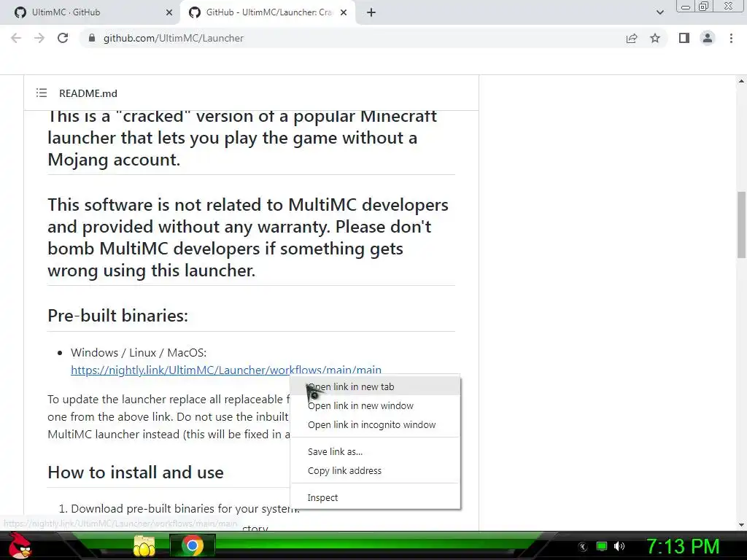Click the browser forward arrow
Image resolution: width=747 pixels, height=560 pixels.
pyautogui.click(x=39, y=38)
